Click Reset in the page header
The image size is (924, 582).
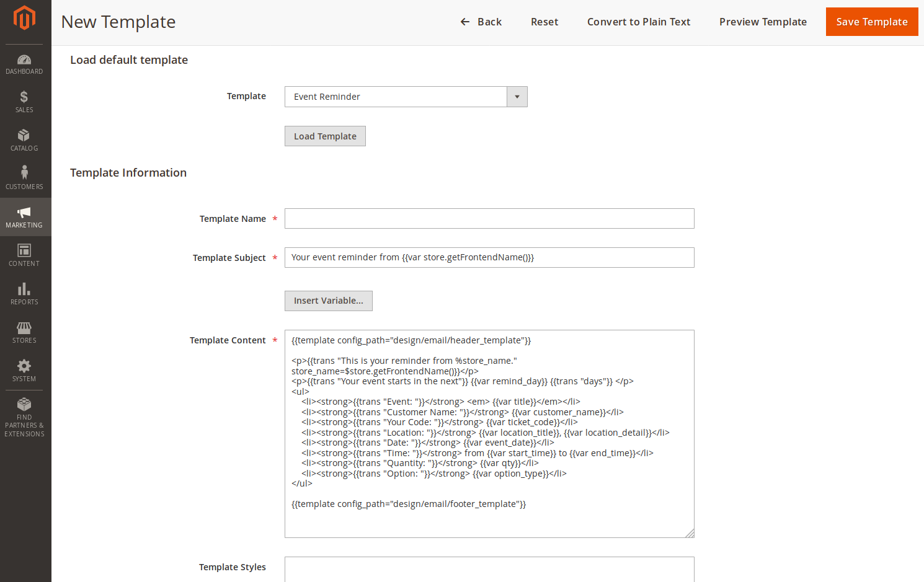pyautogui.click(x=544, y=22)
